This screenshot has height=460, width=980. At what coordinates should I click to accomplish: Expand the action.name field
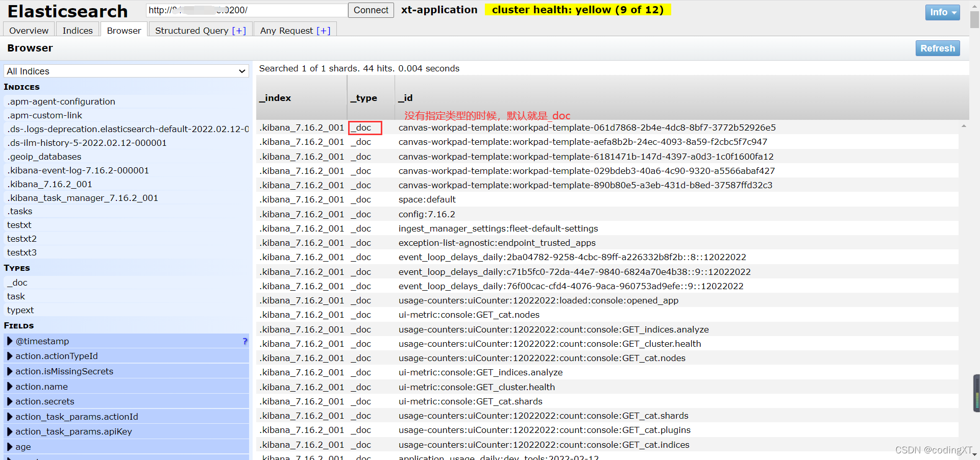pyautogui.click(x=126, y=387)
